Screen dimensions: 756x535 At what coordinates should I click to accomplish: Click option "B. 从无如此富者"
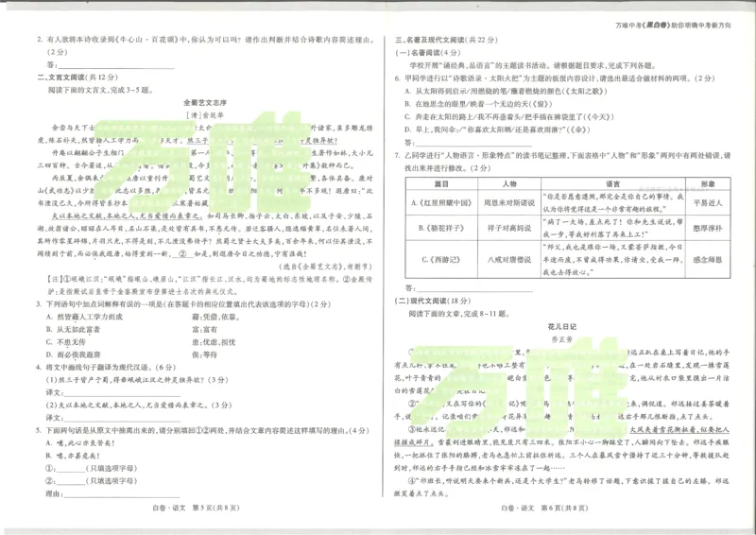[x=74, y=330]
